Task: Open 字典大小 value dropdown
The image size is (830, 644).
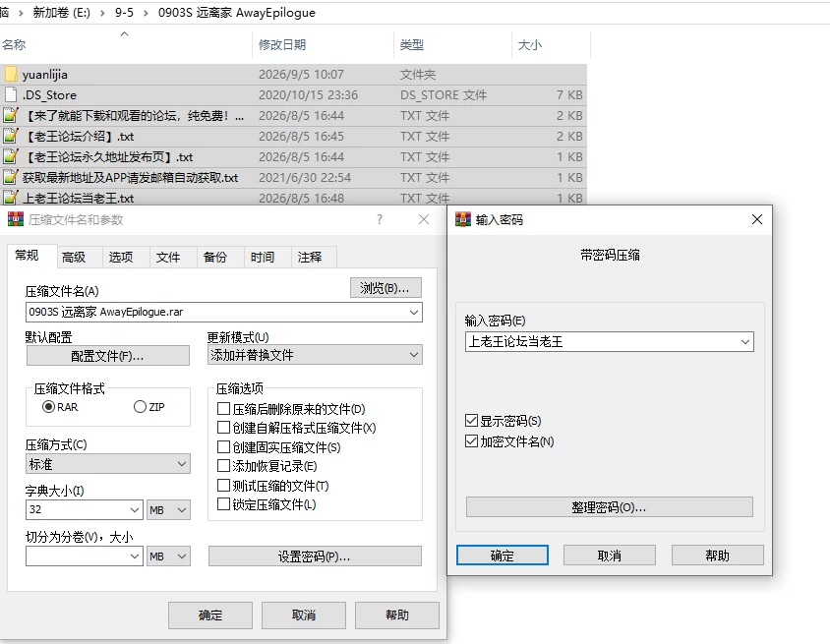Action: coord(135,510)
